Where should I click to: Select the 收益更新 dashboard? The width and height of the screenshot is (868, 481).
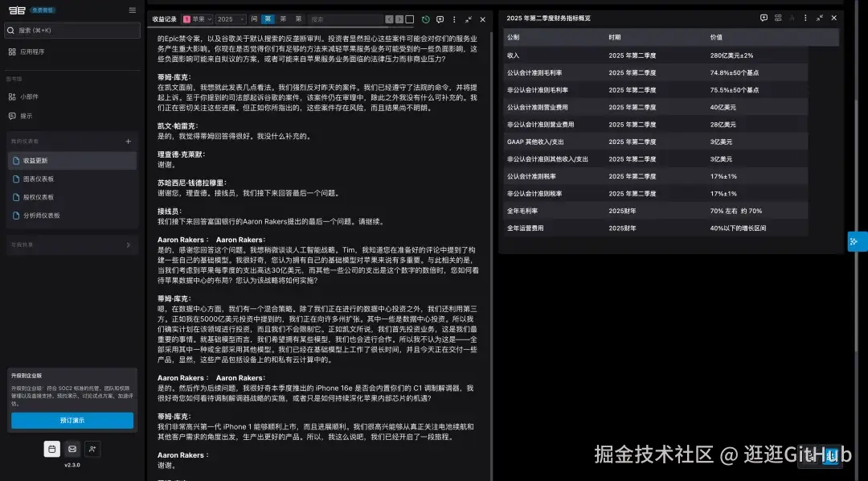point(72,161)
